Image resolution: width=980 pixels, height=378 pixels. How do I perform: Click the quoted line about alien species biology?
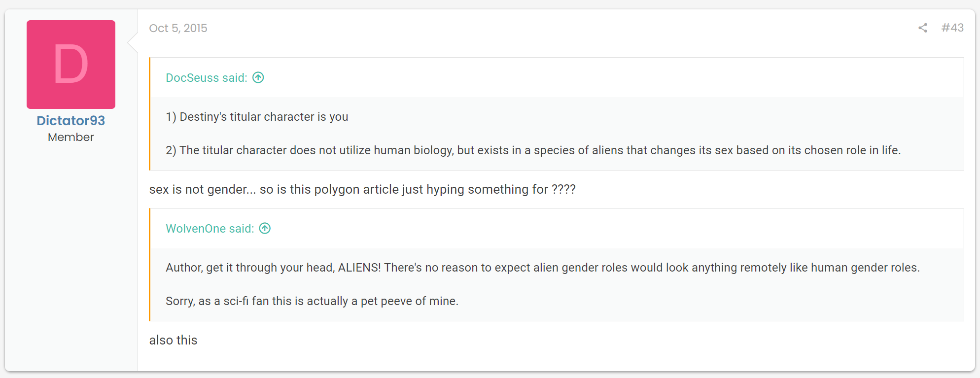[533, 150]
